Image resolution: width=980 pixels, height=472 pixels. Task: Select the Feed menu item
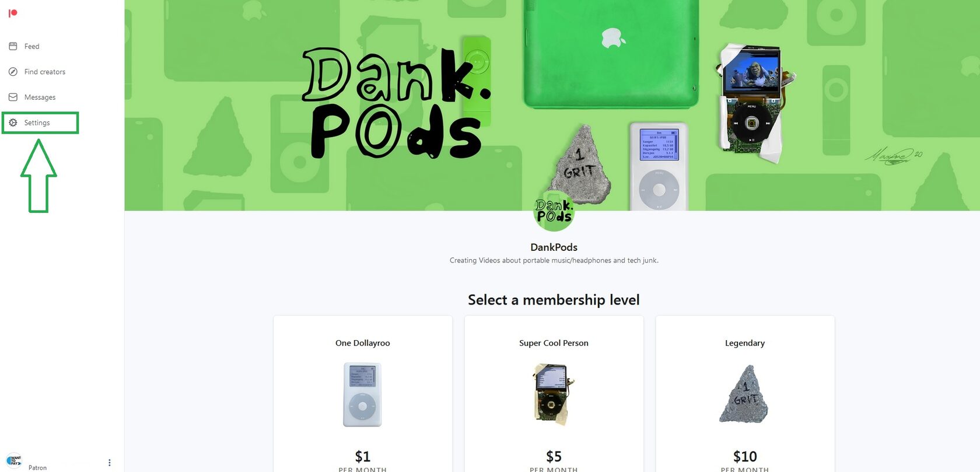point(32,46)
